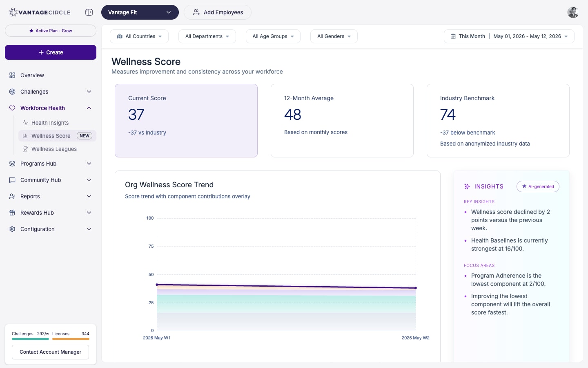Image resolution: width=588 pixels, height=368 pixels.
Task: Click the 2026 May W1 data point
Action: [x=157, y=285]
